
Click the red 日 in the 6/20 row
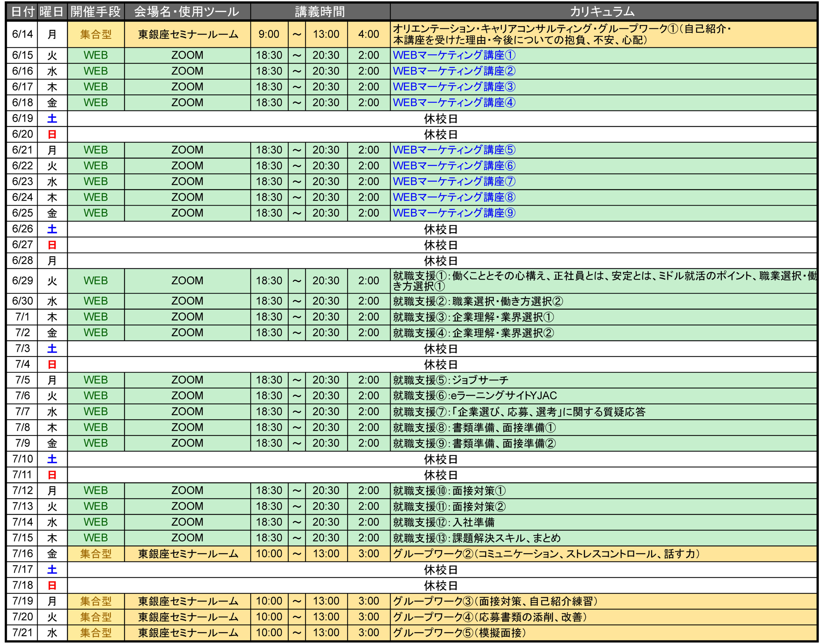click(52, 135)
